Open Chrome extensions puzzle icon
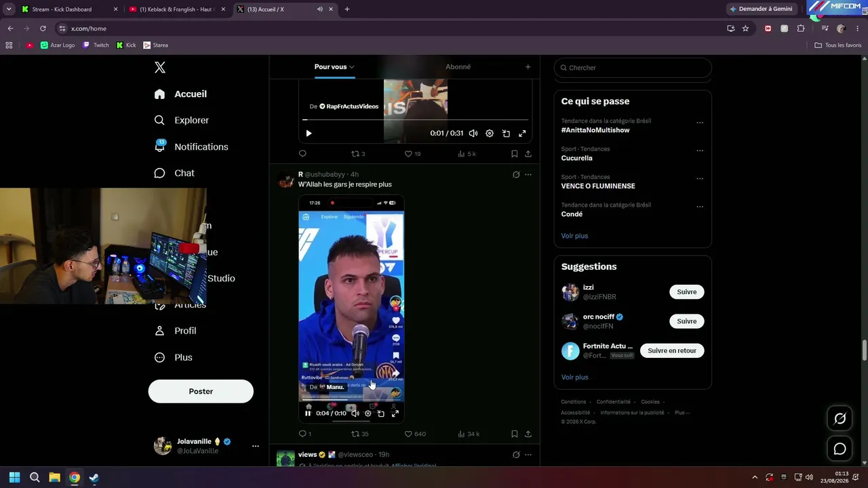868x488 pixels. tap(801, 28)
